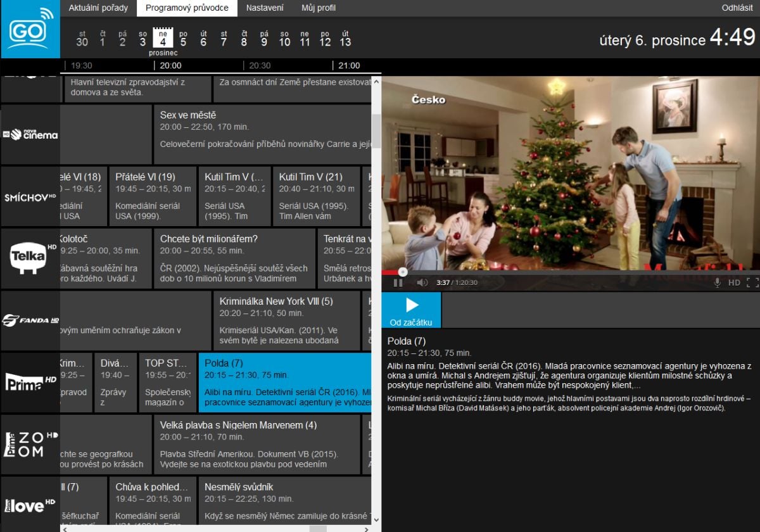
Task: Toggle HD quality in the player
Action: [734, 282]
